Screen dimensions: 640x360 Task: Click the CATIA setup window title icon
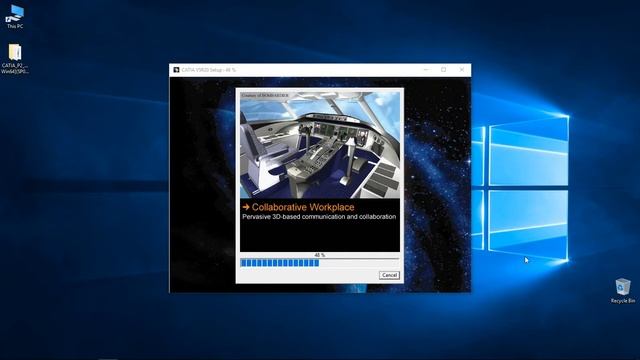176,70
